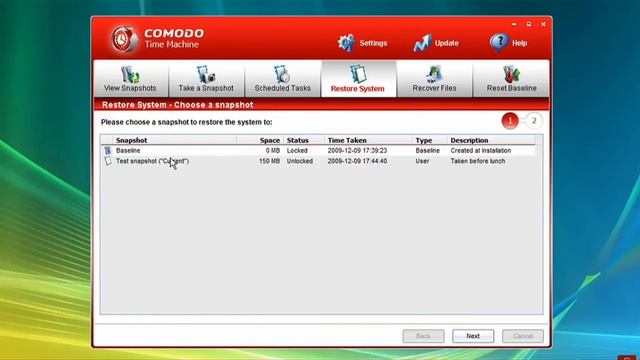Click time 2009-12-09 17:44:40
The height and width of the screenshot is (360, 640).
coord(357,161)
